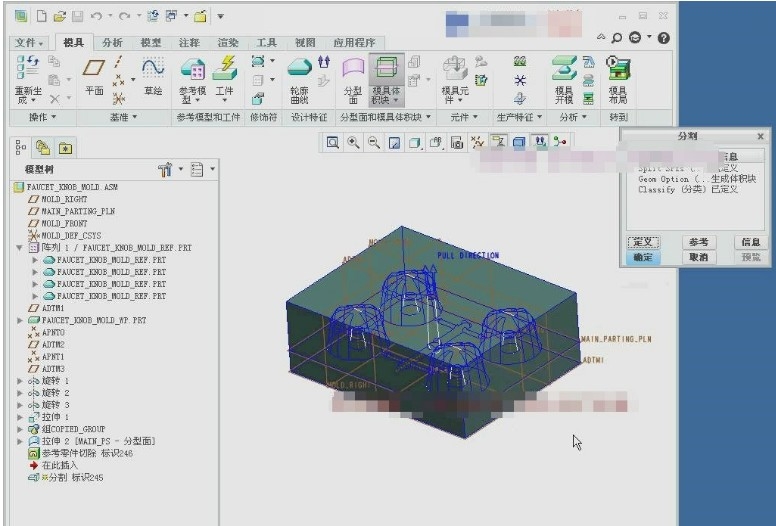This screenshot has width=776, height=526.
Task: Switch to the 视图 ribbon tab
Action: (305, 43)
